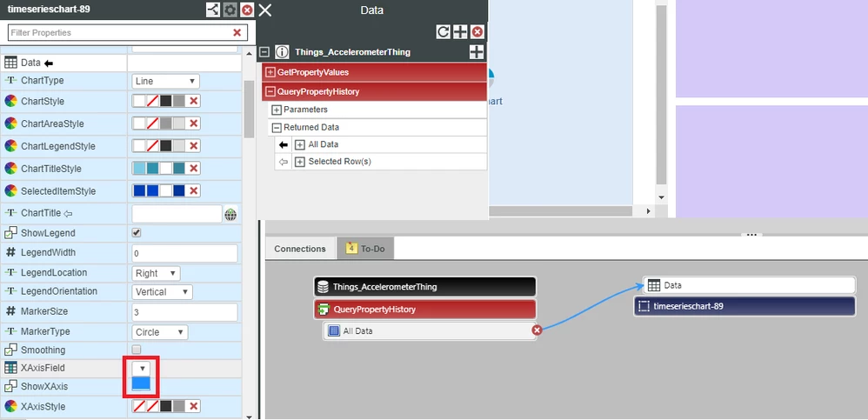Select the ShowXAxis property row
868x420 pixels.
(x=121, y=386)
